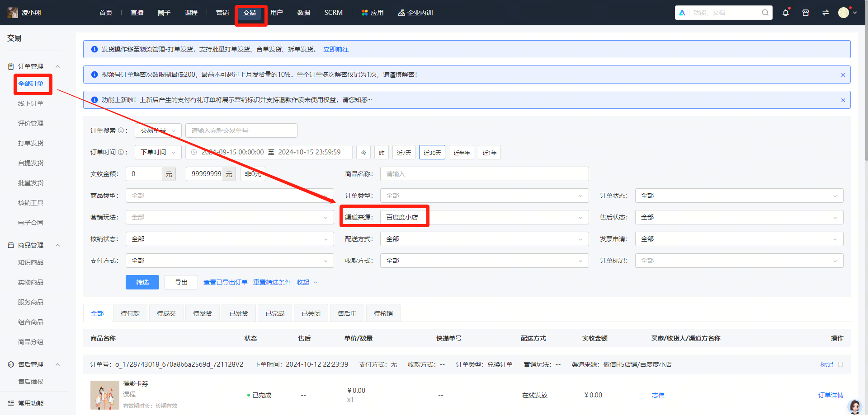868x415 pixels.
Task: Tick the 标记 checkbox on the order row
Action: [840, 364]
